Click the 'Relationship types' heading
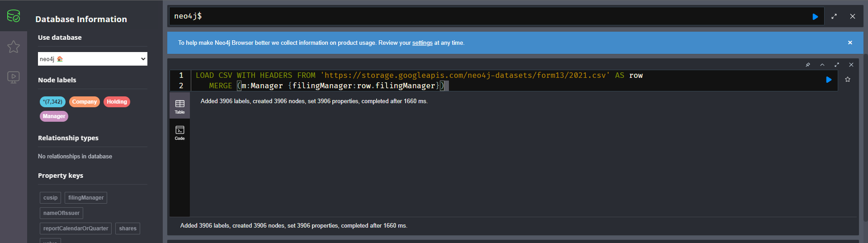 (x=68, y=138)
